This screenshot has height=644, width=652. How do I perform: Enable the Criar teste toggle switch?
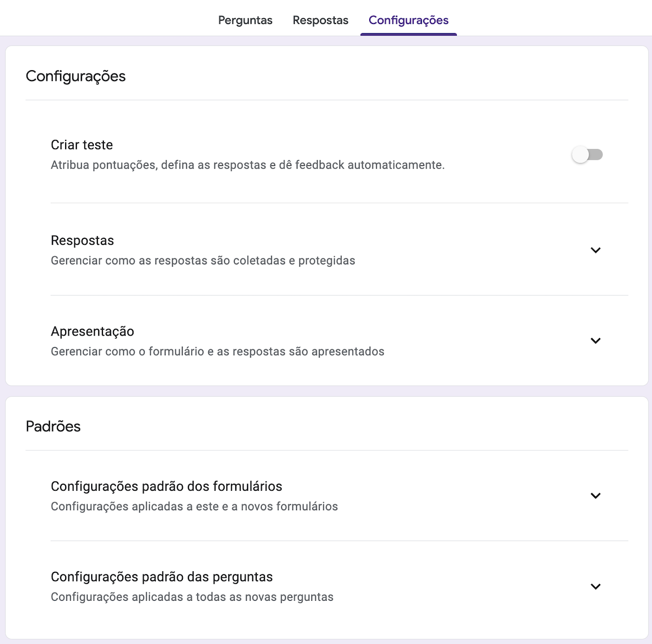coord(587,155)
